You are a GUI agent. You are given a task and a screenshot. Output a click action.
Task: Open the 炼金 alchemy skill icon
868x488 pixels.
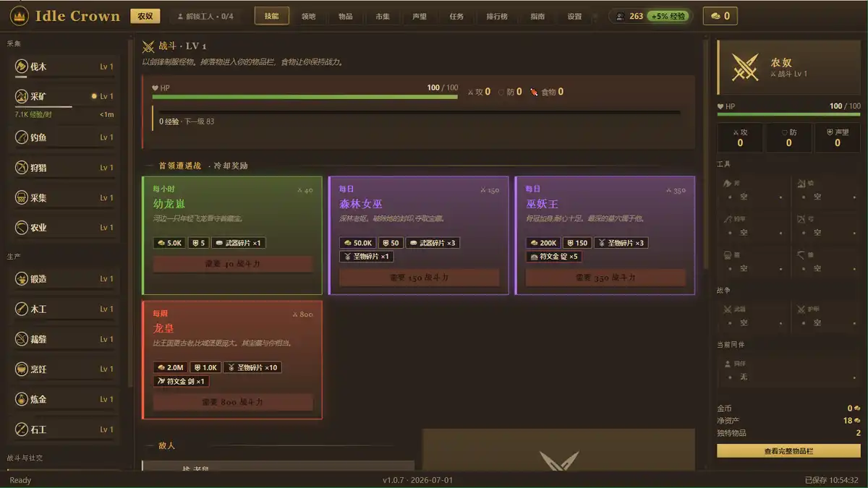click(21, 399)
